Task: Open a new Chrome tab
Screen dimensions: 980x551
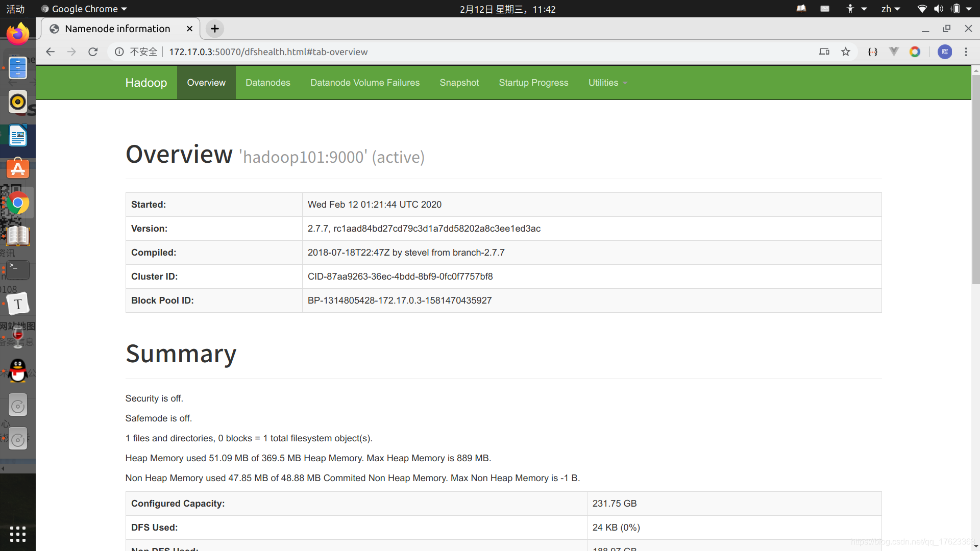Action: [x=215, y=29]
